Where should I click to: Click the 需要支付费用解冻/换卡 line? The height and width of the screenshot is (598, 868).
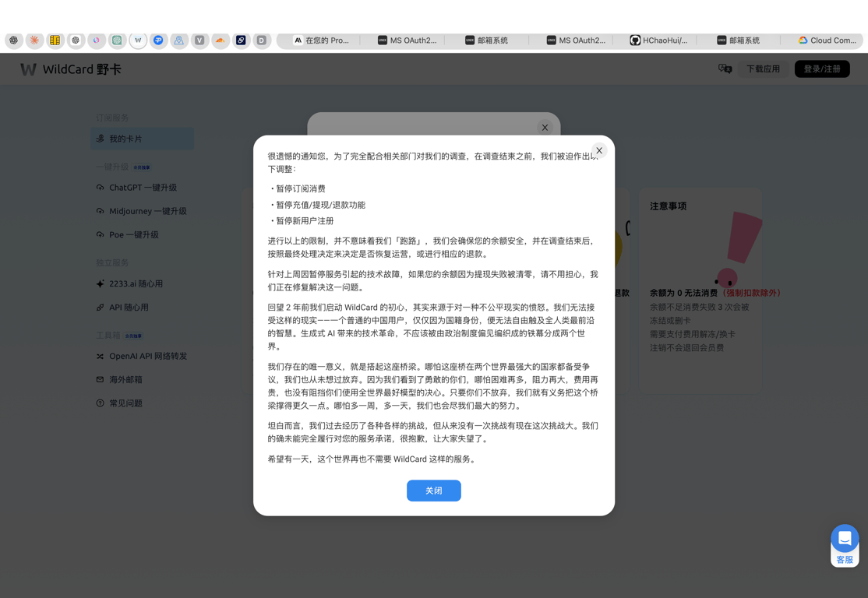tap(693, 334)
